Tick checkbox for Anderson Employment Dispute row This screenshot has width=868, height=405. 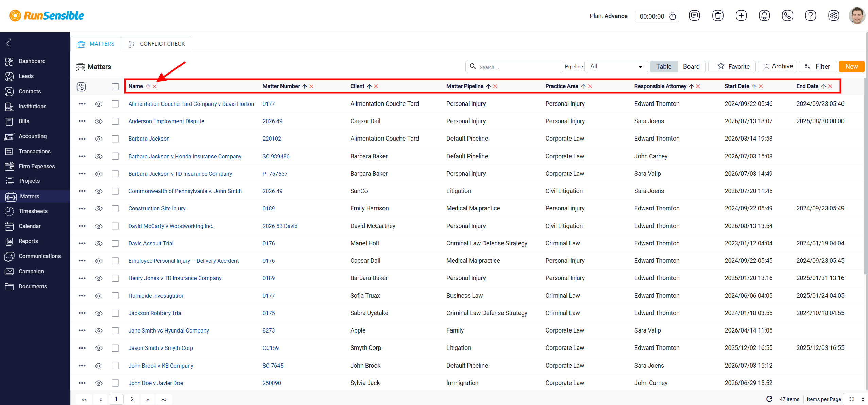click(x=115, y=121)
